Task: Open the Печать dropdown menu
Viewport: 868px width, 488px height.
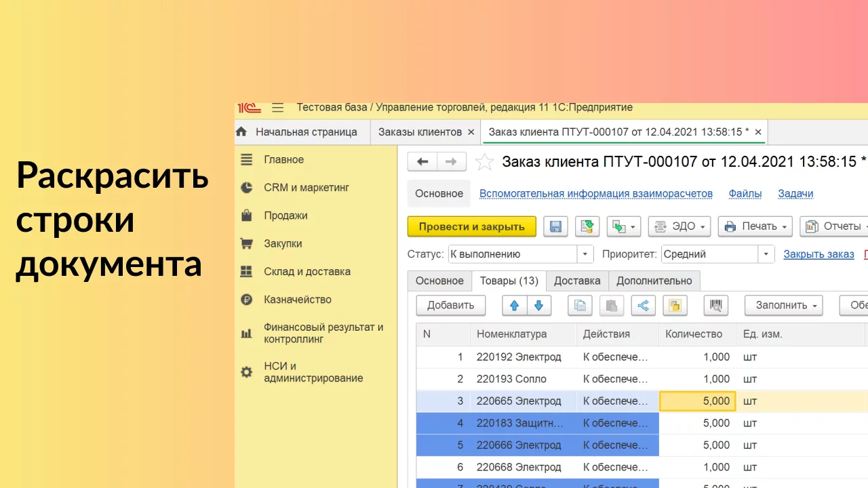Action: coord(755,226)
